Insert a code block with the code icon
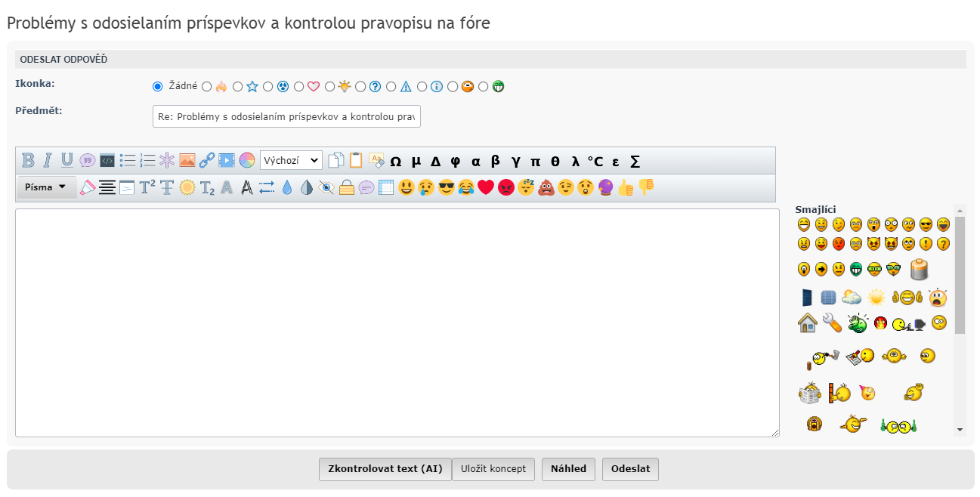This screenshot has height=497, width=980. (107, 160)
